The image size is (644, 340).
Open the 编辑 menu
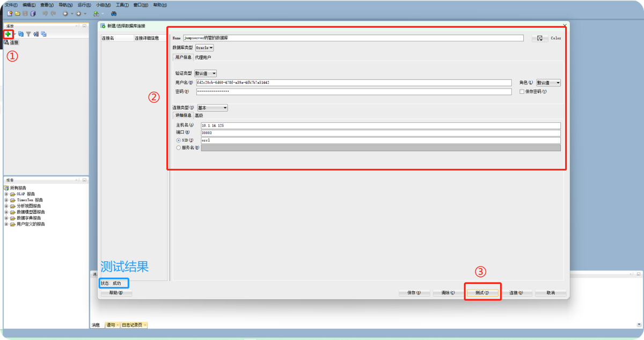click(x=29, y=5)
